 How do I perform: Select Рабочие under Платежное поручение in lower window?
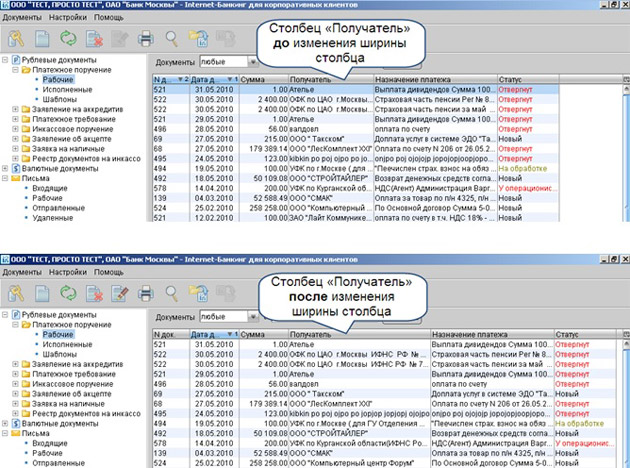pyautogui.click(x=58, y=334)
